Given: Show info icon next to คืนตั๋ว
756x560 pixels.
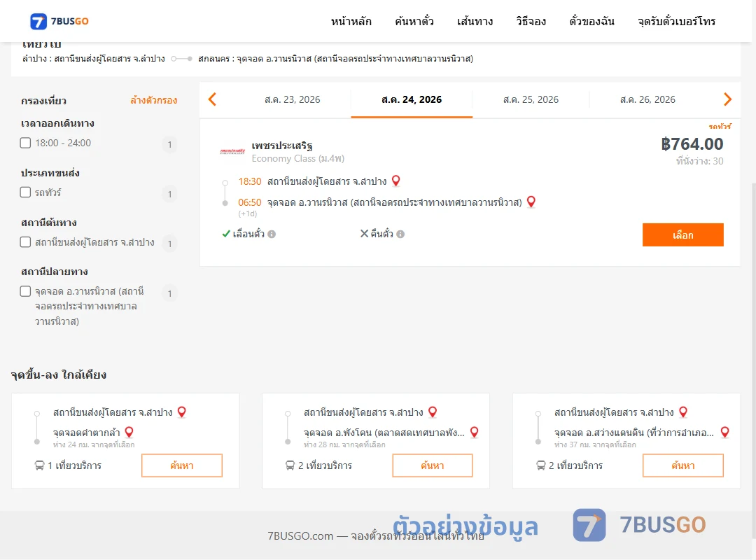Looking at the screenshot, I should tap(400, 234).
